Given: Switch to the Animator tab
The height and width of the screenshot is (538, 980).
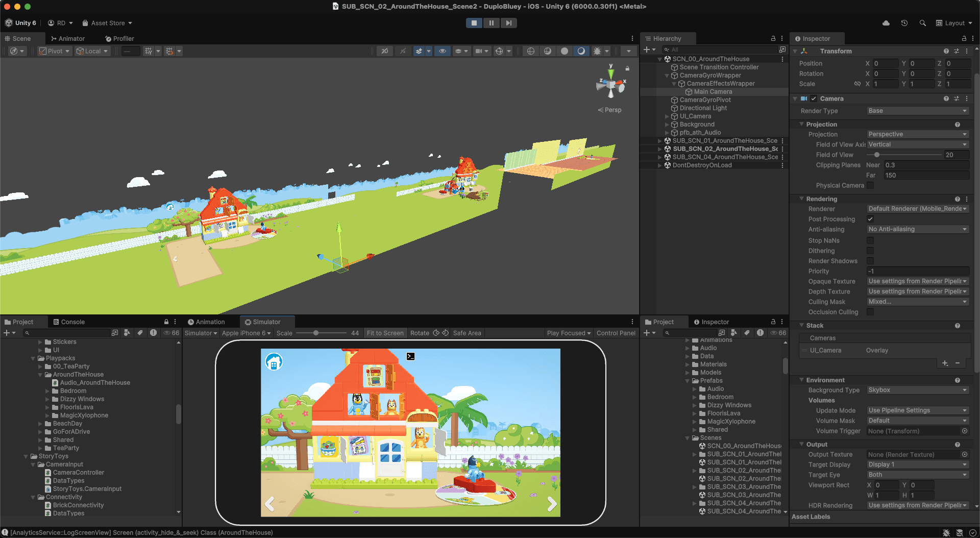Looking at the screenshot, I should pos(68,39).
